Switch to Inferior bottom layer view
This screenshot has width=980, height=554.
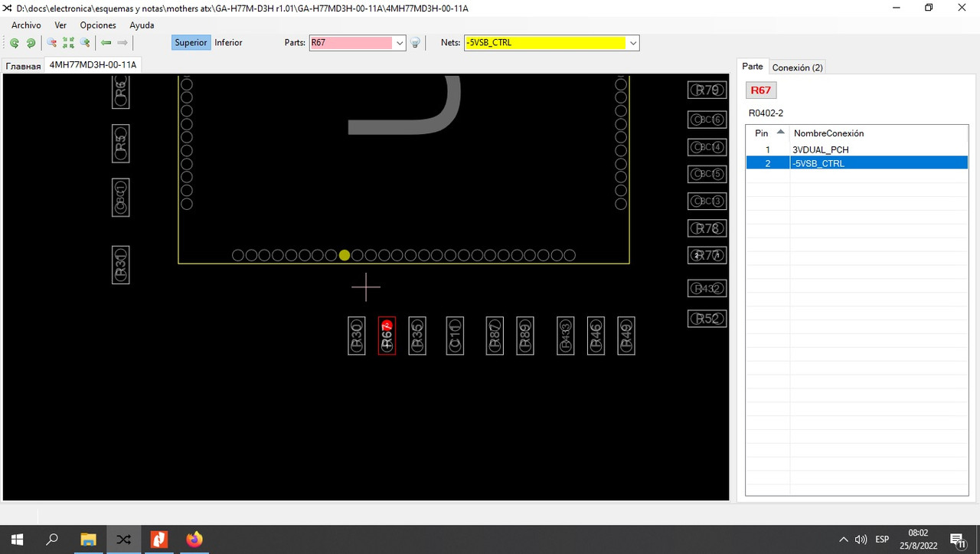click(x=228, y=43)
